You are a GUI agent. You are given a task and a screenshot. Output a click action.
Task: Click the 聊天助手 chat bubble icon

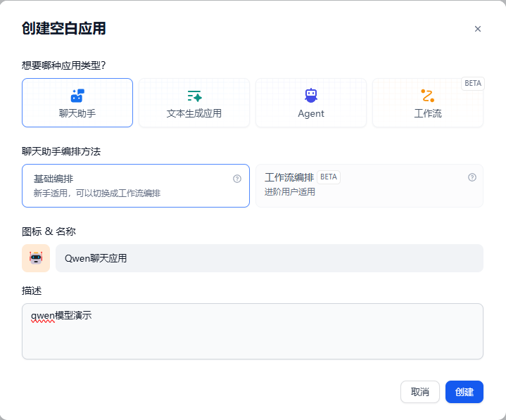tap(77, 96)
